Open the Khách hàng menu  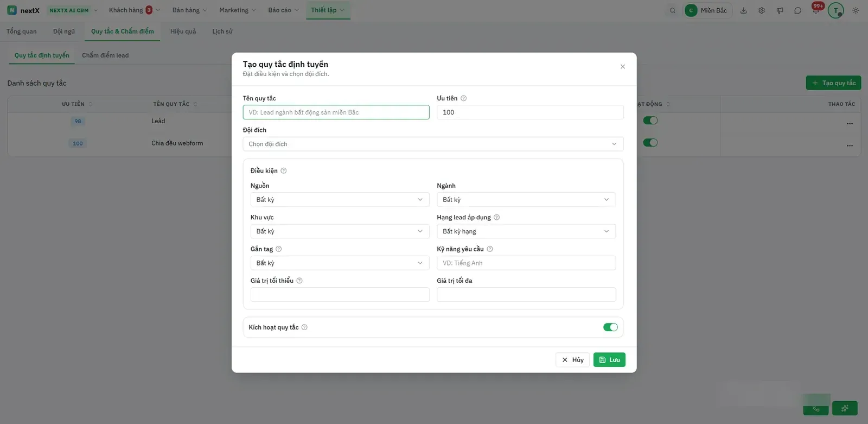point(135,10)
